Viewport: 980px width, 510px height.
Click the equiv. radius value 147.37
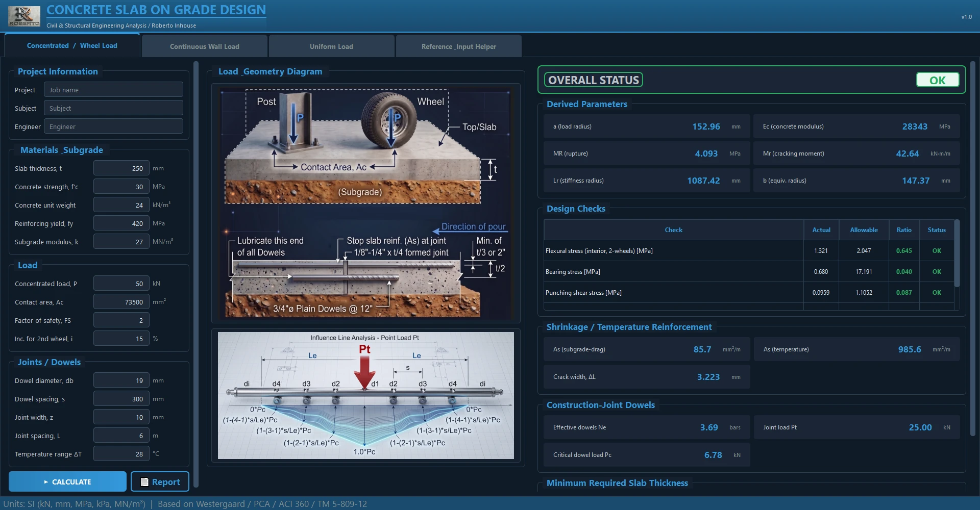coord(916,181)
